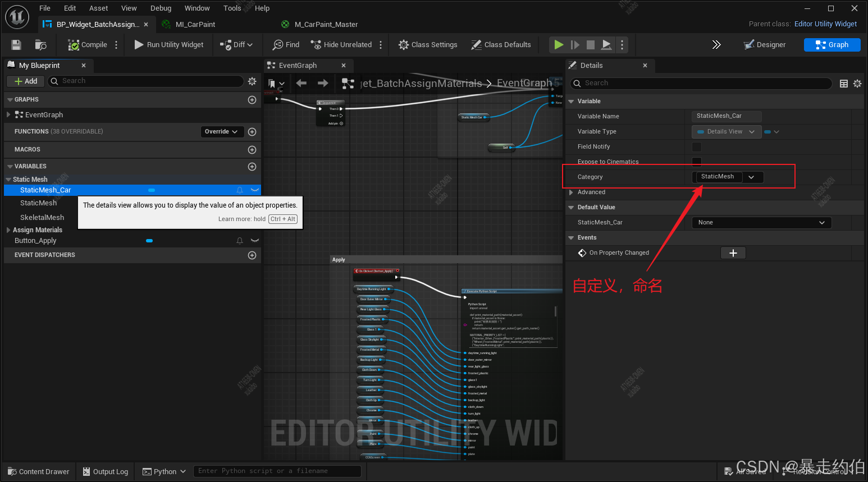Open graph bookmarks dropdown icon

(x=276, y=83)
